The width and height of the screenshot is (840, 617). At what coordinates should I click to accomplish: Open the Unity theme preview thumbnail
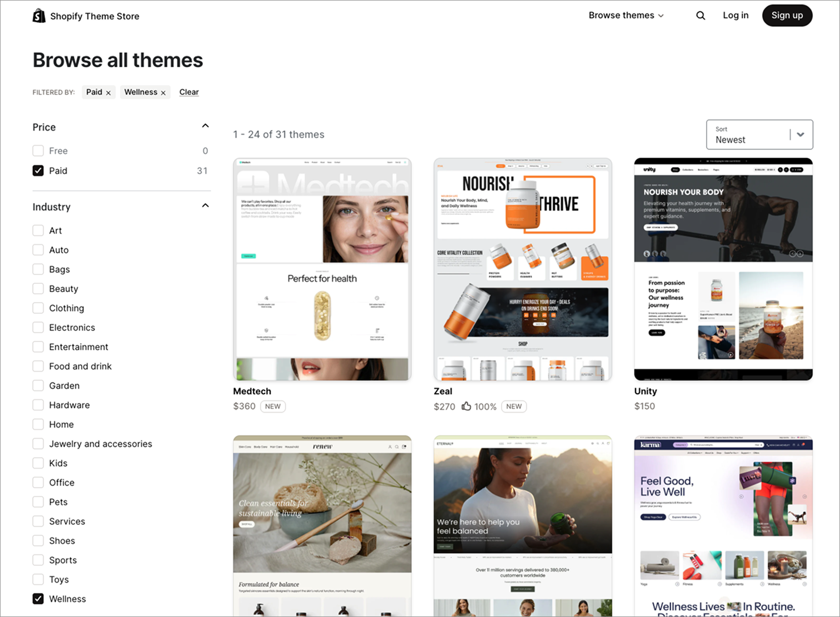pyautogui.click(x=723, y=269)
